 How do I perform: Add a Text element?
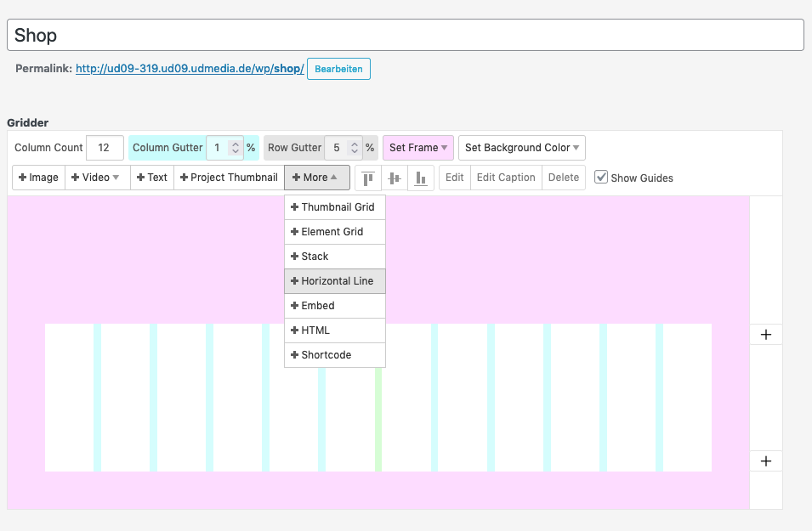(152, 178)
